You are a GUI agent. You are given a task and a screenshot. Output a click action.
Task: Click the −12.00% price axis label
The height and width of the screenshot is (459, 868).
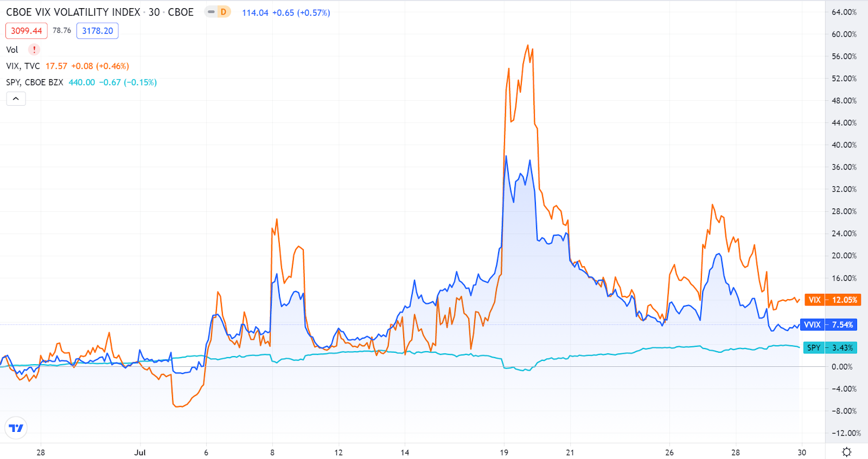pyautogui.click(x=846, y=433)
